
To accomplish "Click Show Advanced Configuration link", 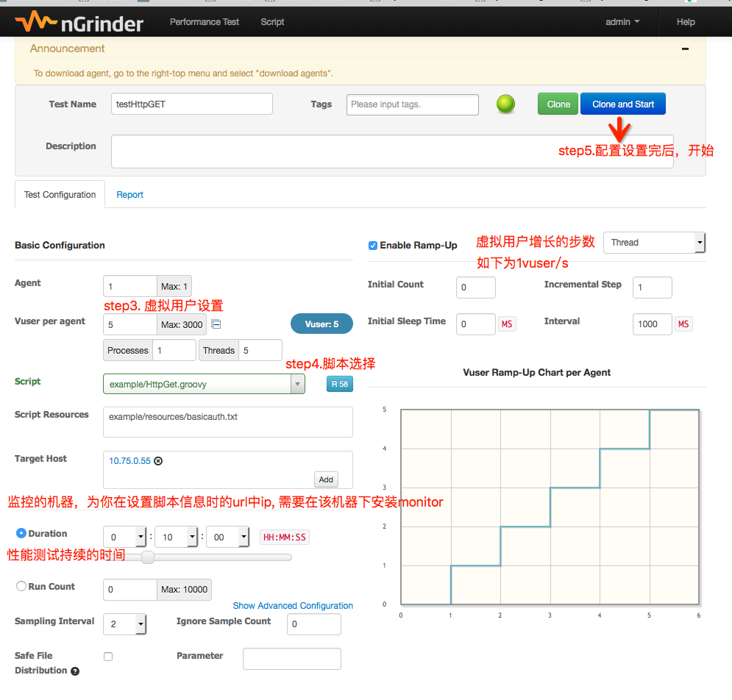I will click(x=293, y=606).
